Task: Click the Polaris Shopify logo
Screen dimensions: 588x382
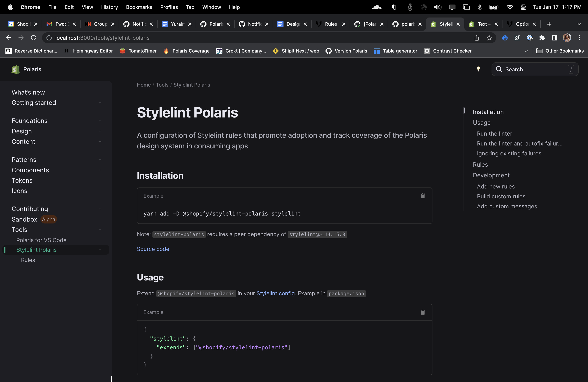Action: click(x=15, y=69)
